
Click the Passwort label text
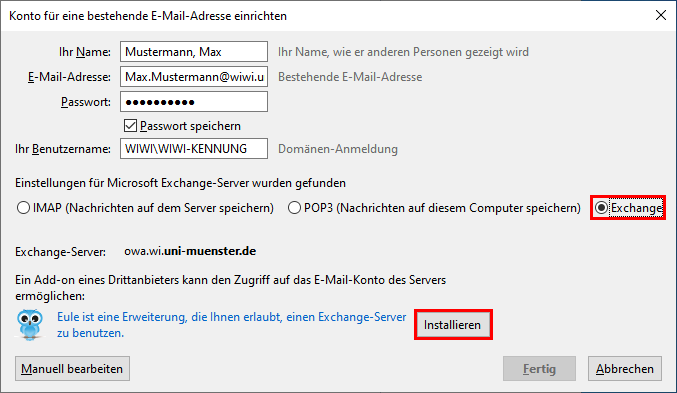click(85, 102)
